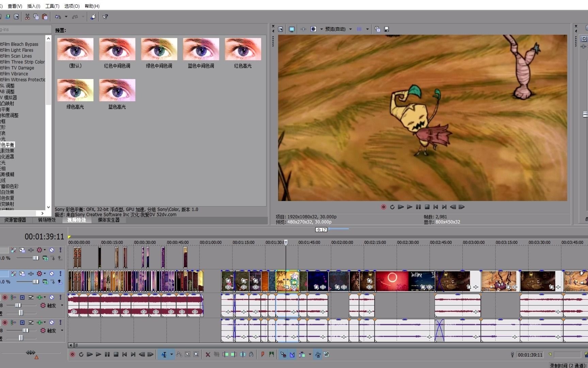Open last audio track 触发 automation dropdown

[62, 330]
